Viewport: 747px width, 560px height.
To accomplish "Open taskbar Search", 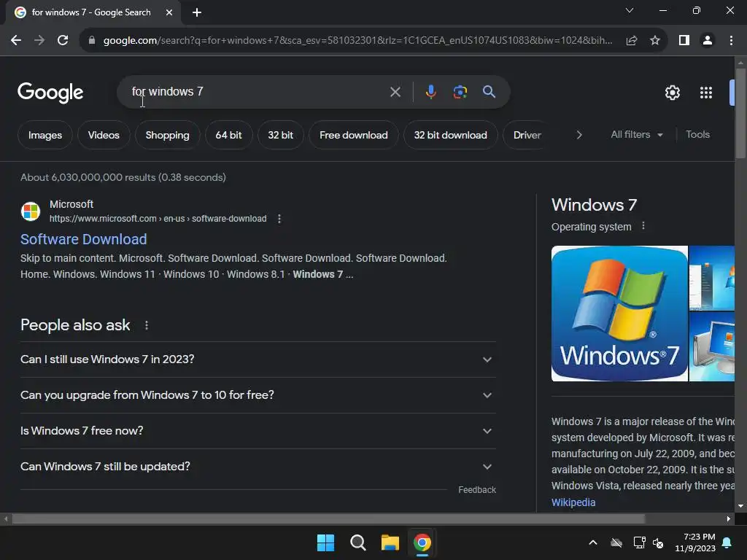I will (357, 542).
